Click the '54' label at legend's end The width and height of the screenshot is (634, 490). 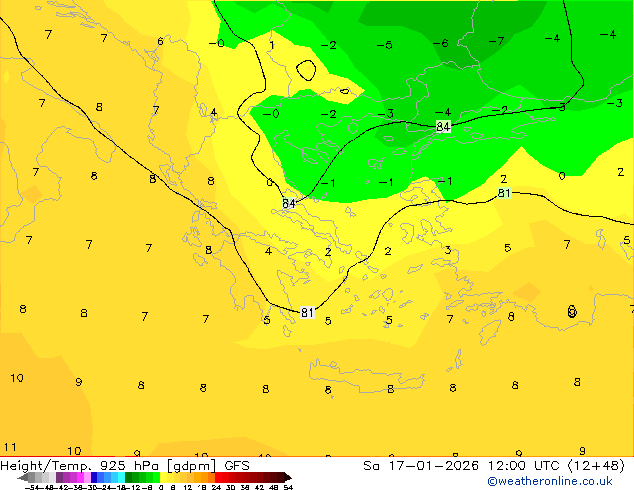pyautogui.click(x=288, y=487)
